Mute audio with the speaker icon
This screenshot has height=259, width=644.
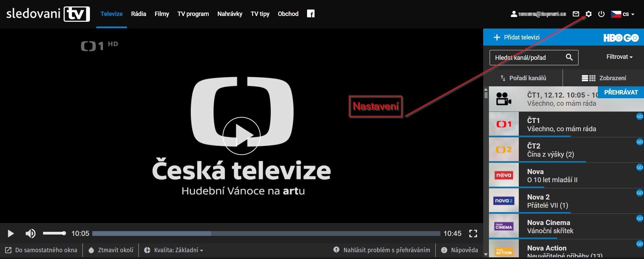[x=31, y=234]
